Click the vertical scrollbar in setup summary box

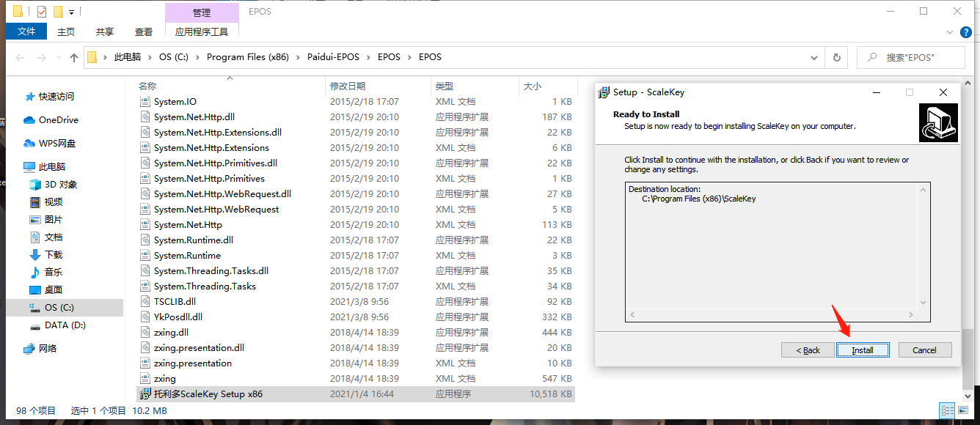[x=924, y=245]
